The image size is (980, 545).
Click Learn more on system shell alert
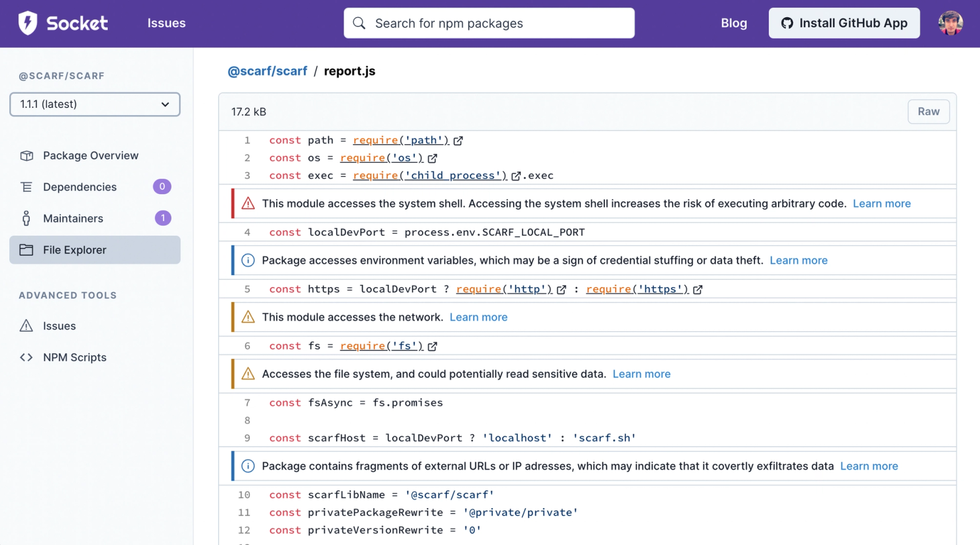[x=881, y=203]
